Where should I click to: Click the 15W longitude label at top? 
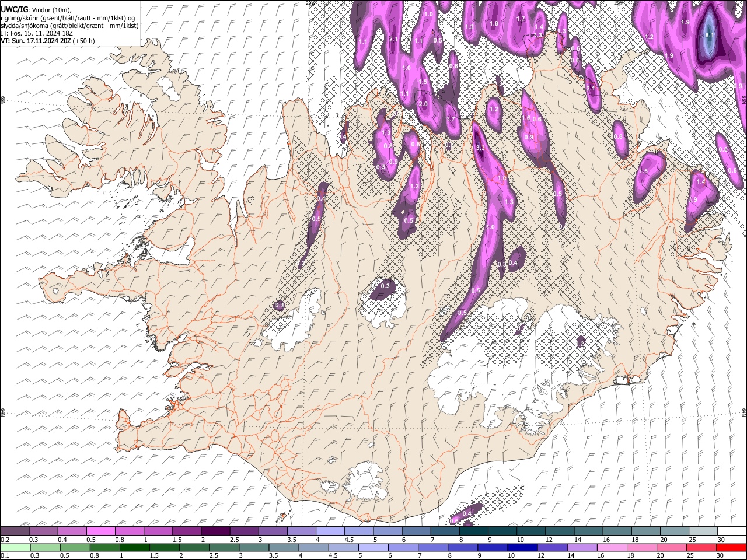click(618, 3)
